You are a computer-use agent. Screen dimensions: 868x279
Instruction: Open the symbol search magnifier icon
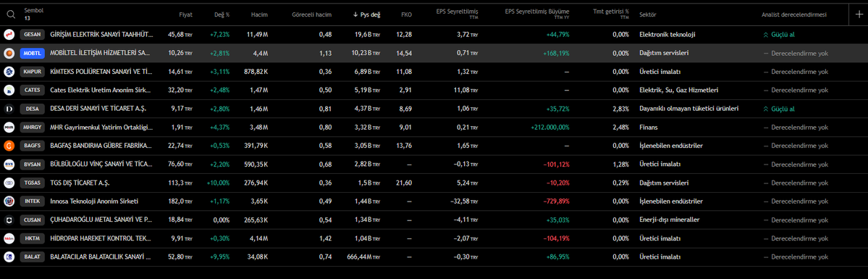(x=11, y=14)
